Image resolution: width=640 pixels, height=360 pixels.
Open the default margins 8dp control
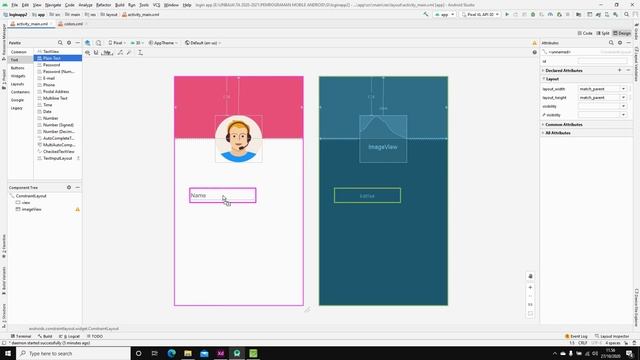point(107,53)
